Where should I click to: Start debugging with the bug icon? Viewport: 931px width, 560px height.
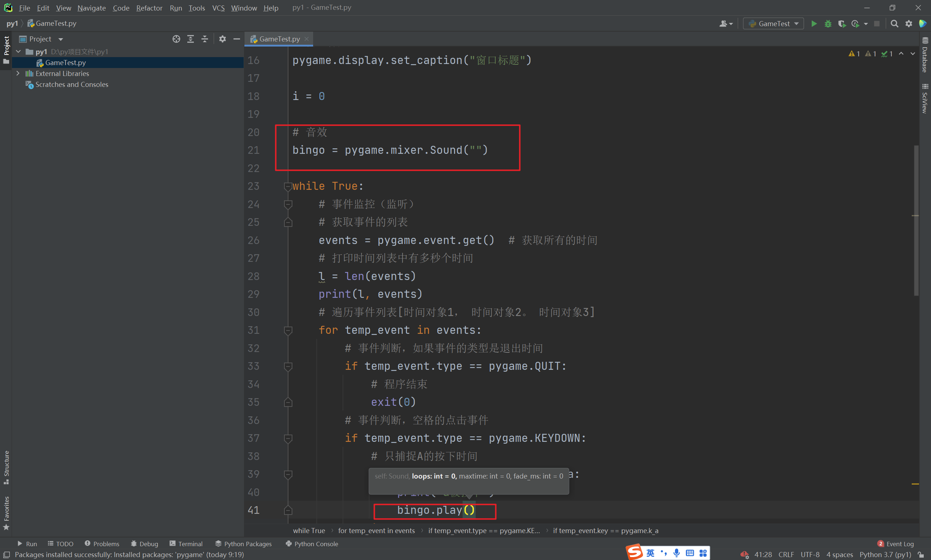(828, 24)
